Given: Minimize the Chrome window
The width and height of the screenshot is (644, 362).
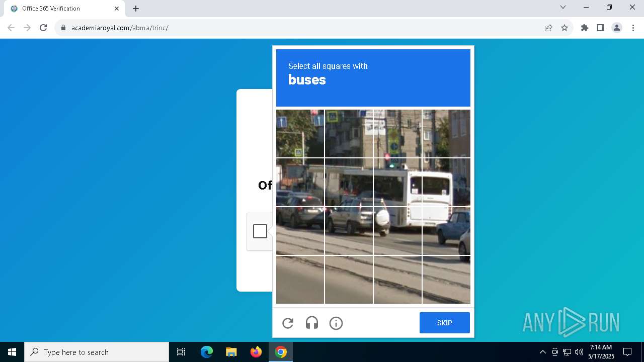Looking at the screenshot, I should click(x=586, y=8).
